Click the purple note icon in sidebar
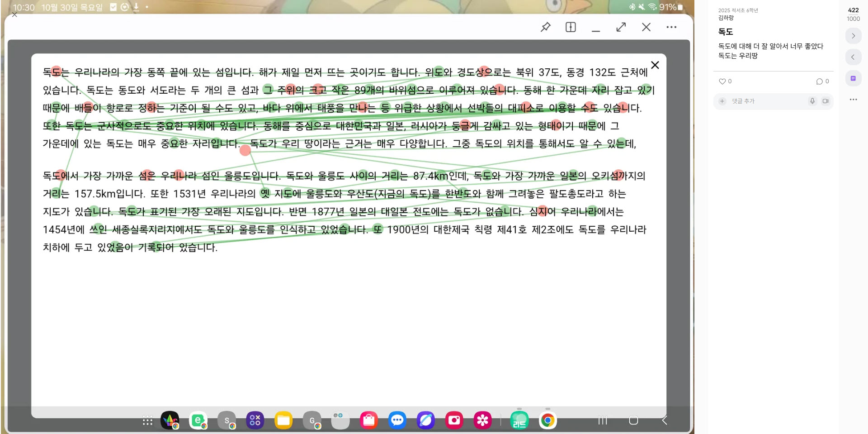 click(853, 78)
